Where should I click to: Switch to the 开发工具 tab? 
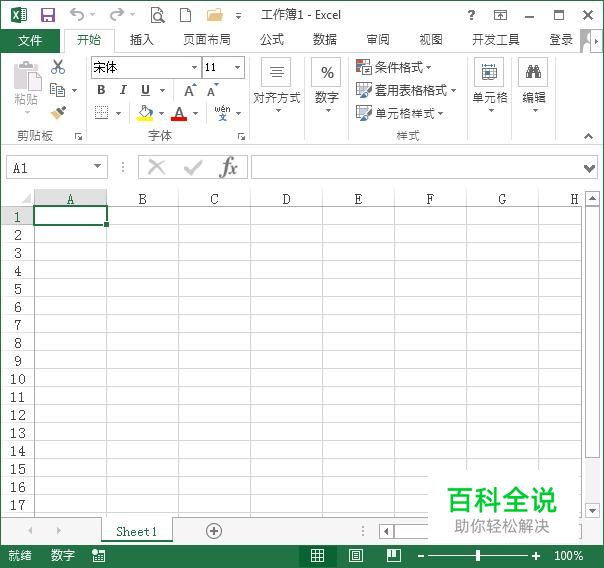[496, 40]
